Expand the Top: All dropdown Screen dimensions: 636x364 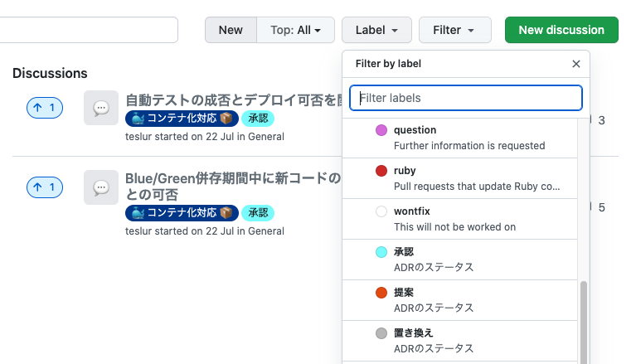coord(295,30)
